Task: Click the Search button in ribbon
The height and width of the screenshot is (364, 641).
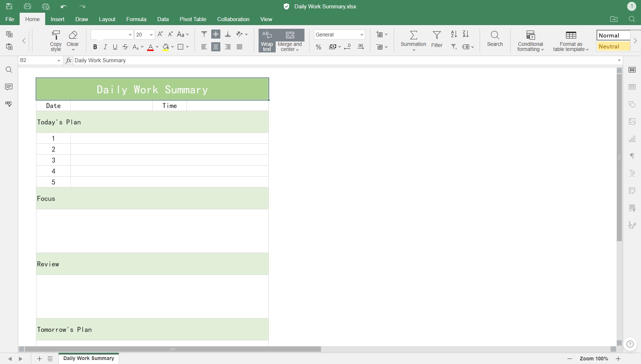Action: tap(495, 39)
